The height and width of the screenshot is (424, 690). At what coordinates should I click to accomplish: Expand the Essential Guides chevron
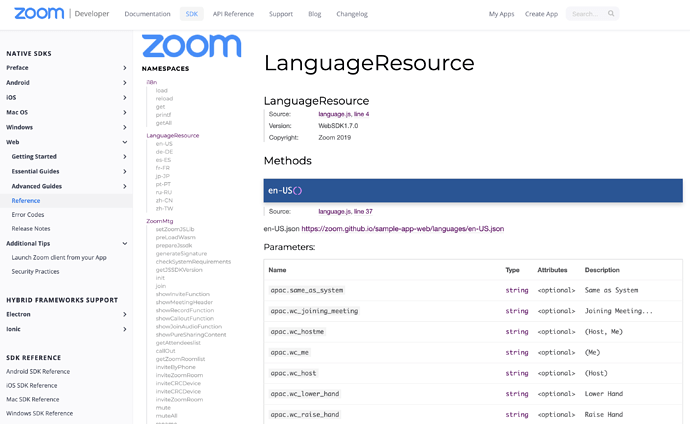tap(125, 172)
